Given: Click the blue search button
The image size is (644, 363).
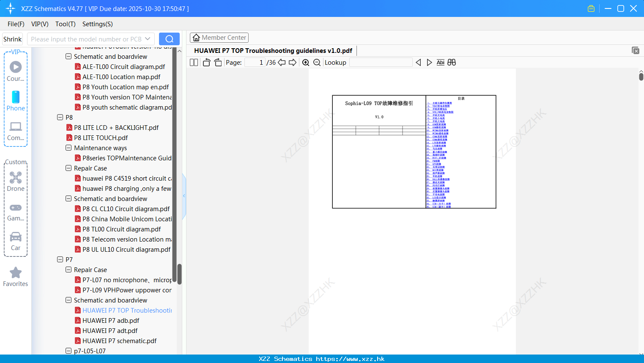Looking at the screenshot, I should [x=169, y=39].
